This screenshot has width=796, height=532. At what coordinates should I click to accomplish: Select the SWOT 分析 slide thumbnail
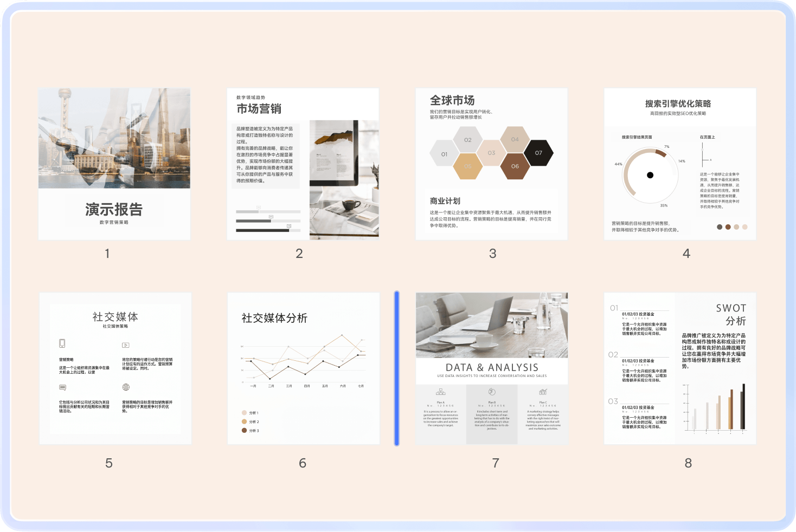click(680, 368)
